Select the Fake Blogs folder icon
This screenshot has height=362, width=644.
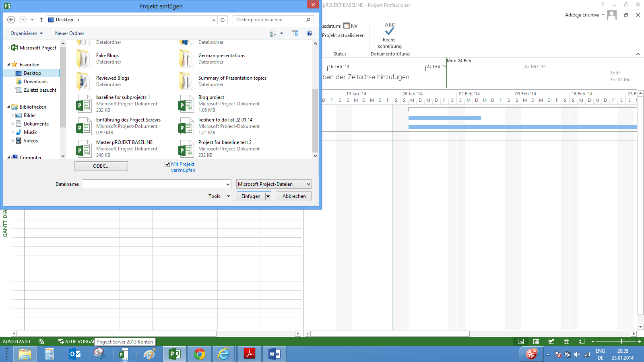coord(83,59)
